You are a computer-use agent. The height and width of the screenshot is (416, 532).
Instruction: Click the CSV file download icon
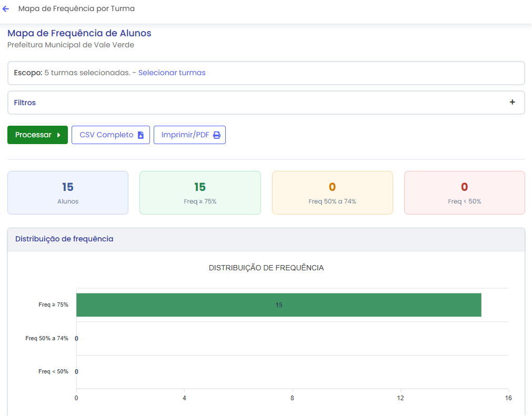[140, 135]
